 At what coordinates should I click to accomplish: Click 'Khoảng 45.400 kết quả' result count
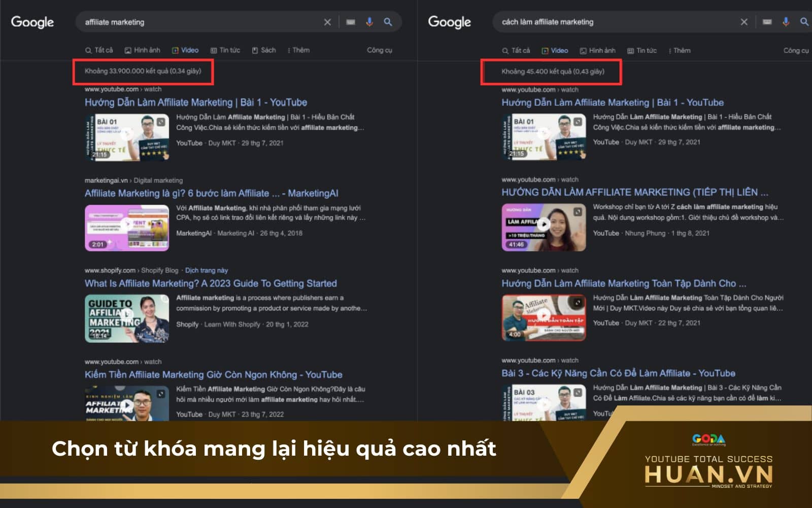coord(553,72)
